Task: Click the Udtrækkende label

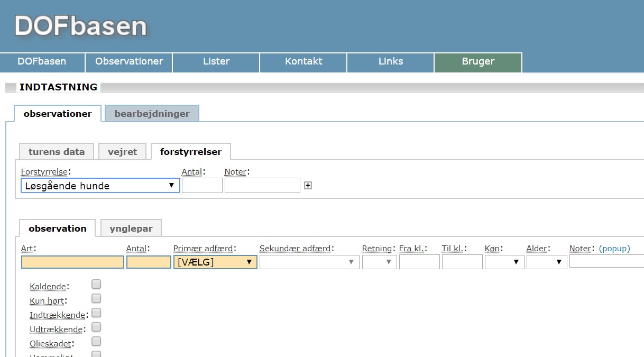Action: tap(56, 329)
